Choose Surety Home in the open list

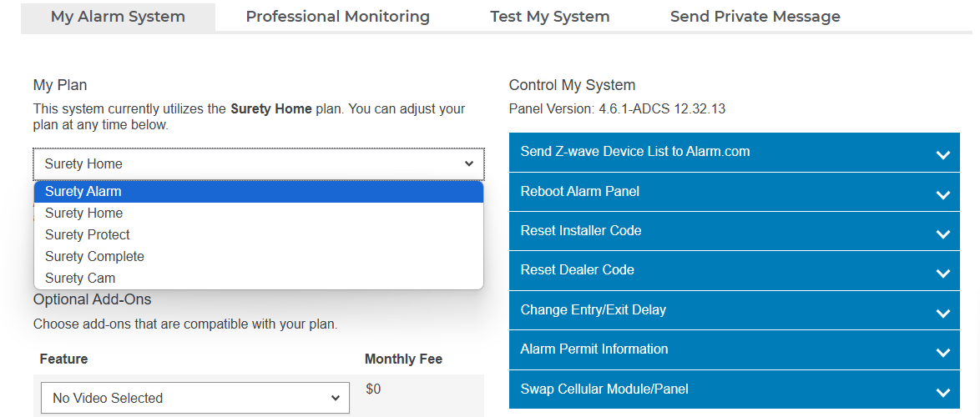(83, 214)
